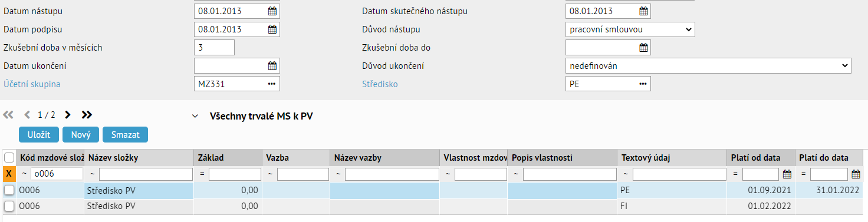Check the row with text PE
Image resolution: width=868 pixels, height=222 pixels.
pos(9,190)
